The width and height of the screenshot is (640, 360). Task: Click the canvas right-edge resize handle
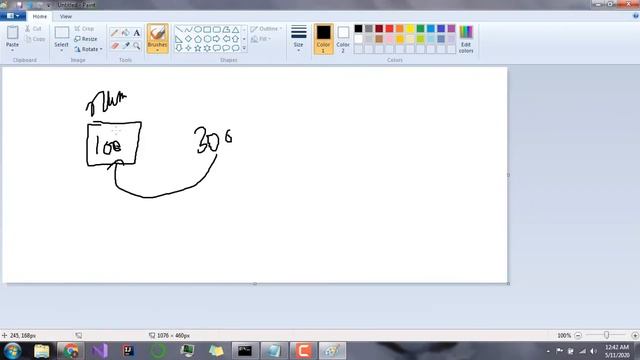point(508,175)
